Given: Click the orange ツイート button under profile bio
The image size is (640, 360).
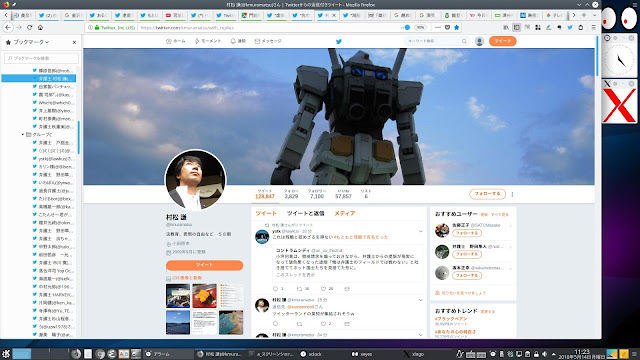Looking at the screenshot, I should click(x=204, y=265).
